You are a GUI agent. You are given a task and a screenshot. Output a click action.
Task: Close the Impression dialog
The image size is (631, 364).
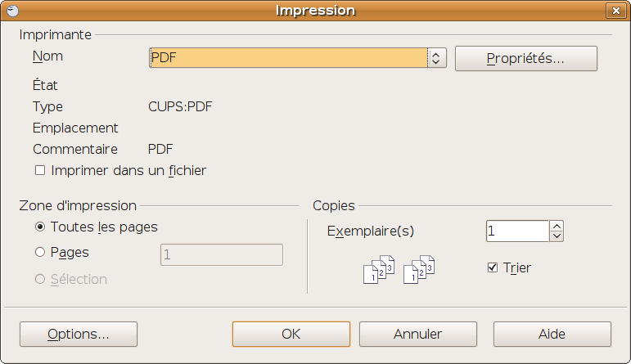tap(615, 11)
